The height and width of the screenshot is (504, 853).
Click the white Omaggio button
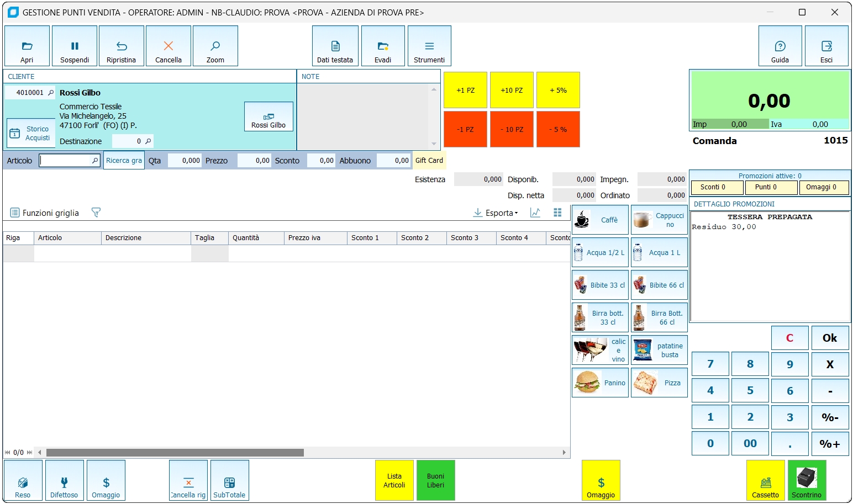(106, 480)
